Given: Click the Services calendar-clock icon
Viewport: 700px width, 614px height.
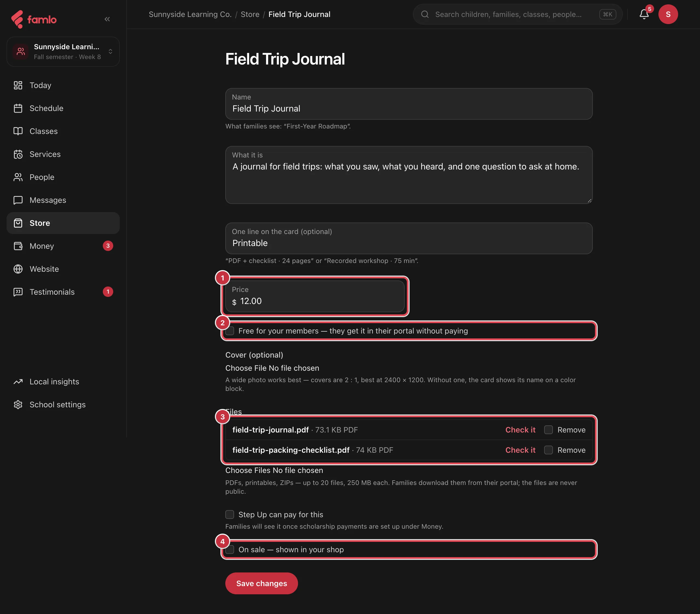Looking at the screenshot, I should (18, 154).
